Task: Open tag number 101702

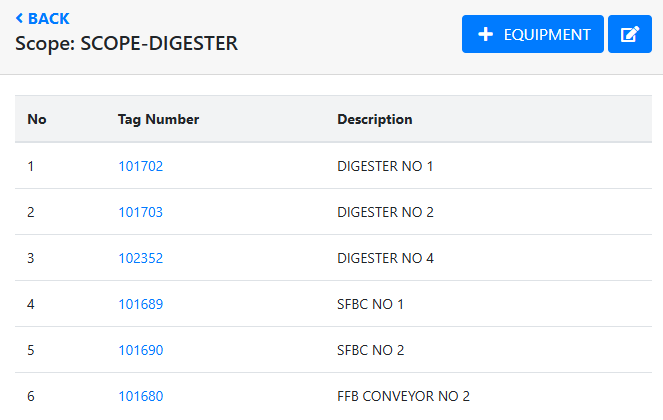Action: (x=140, y=166)
